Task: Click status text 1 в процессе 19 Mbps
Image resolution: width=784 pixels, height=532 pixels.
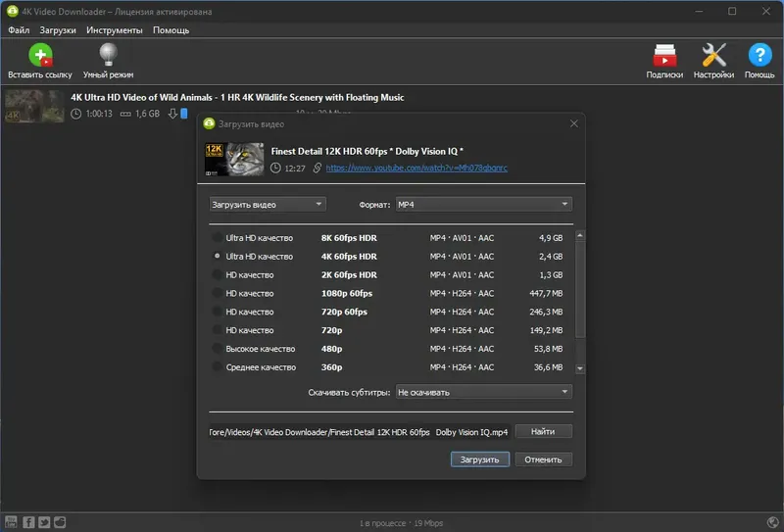Action: pyautogui.click(x=401, y=523)
